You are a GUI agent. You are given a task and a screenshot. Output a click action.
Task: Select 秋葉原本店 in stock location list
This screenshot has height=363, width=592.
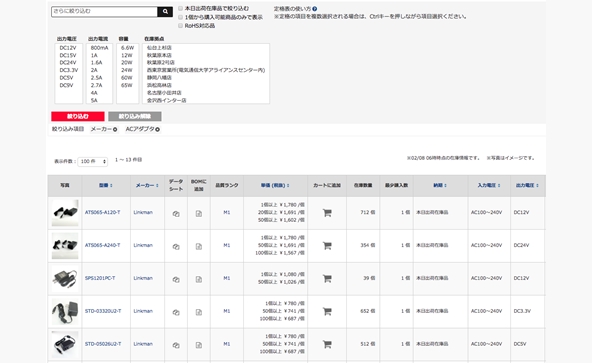159,56
